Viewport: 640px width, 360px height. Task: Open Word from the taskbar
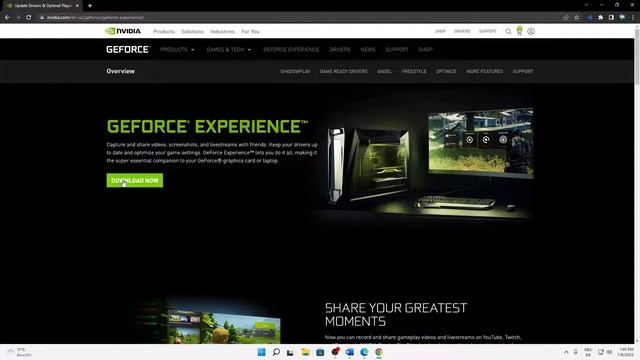point(349,352)
